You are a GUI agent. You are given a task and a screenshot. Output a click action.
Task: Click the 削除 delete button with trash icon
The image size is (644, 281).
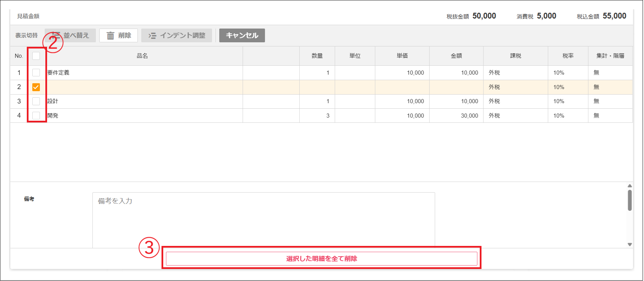pyautogui.click(x=119, y=35)
